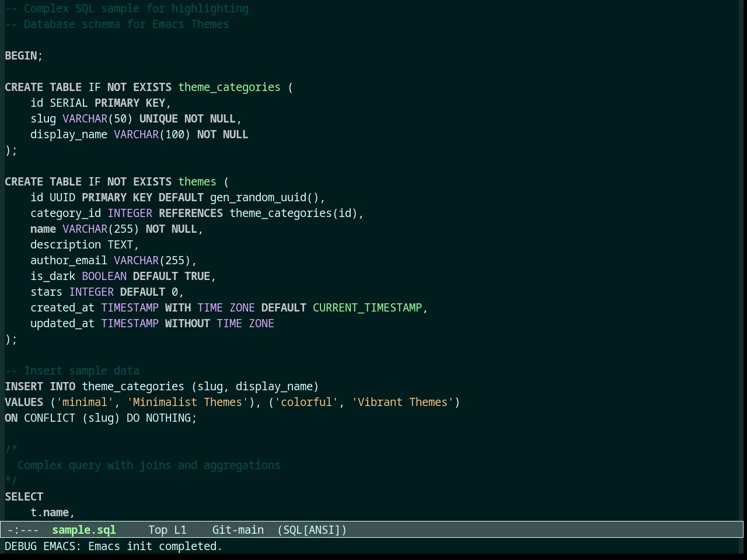
Task: Click 'description TEXT' line
Action: [85, 245]
